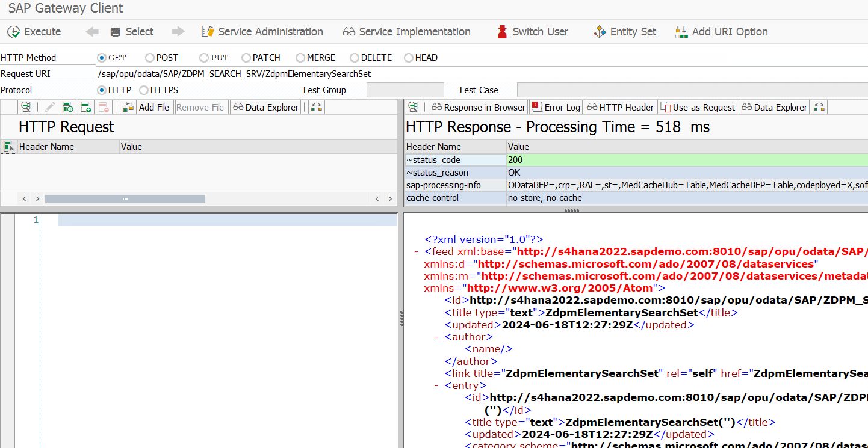Click the vertical splitter handle between body panes
The image size is (868, 448).
[x=401, y=320]
